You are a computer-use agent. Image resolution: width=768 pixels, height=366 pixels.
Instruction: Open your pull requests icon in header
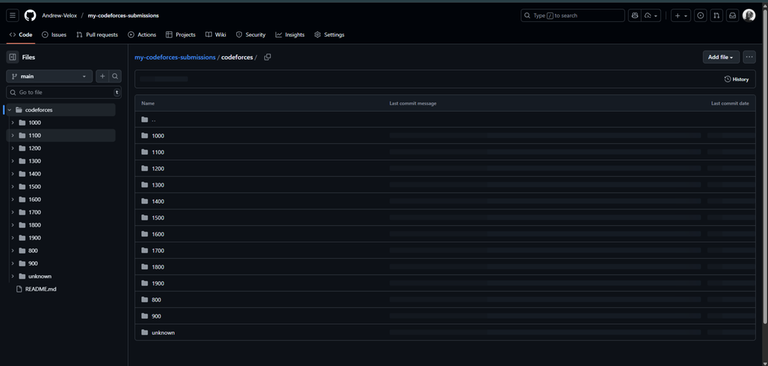point(717,16)
